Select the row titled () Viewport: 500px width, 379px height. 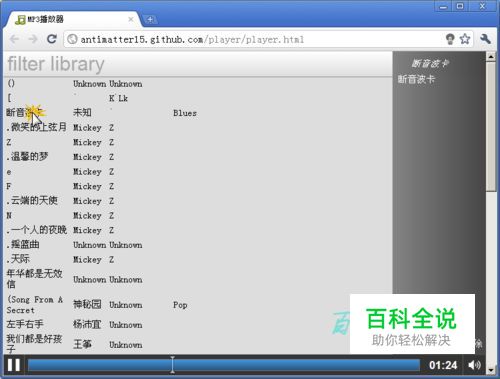[11, 83]
